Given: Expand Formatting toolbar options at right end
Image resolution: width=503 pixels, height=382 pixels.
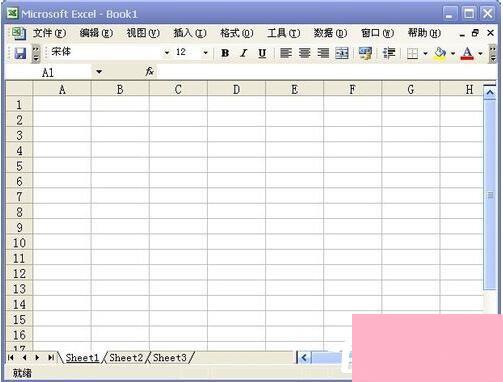Looking at the screenshot, I should click(492, 53).
